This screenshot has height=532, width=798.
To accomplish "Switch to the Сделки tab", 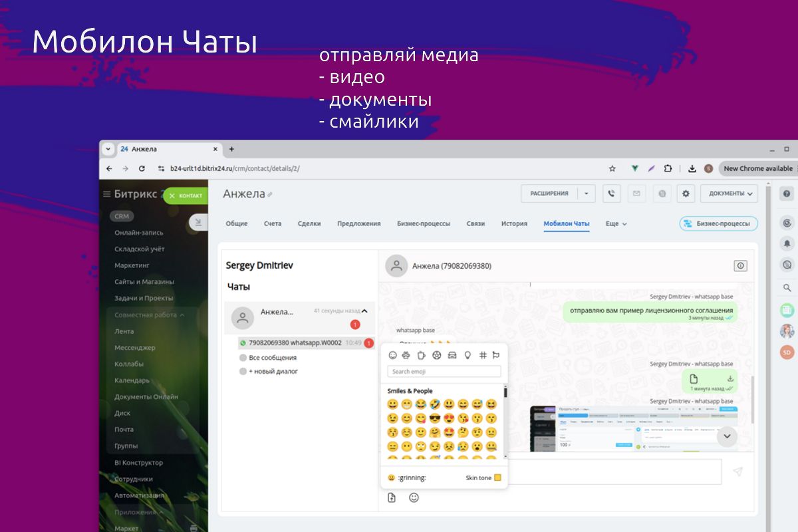I will [309, 224].
